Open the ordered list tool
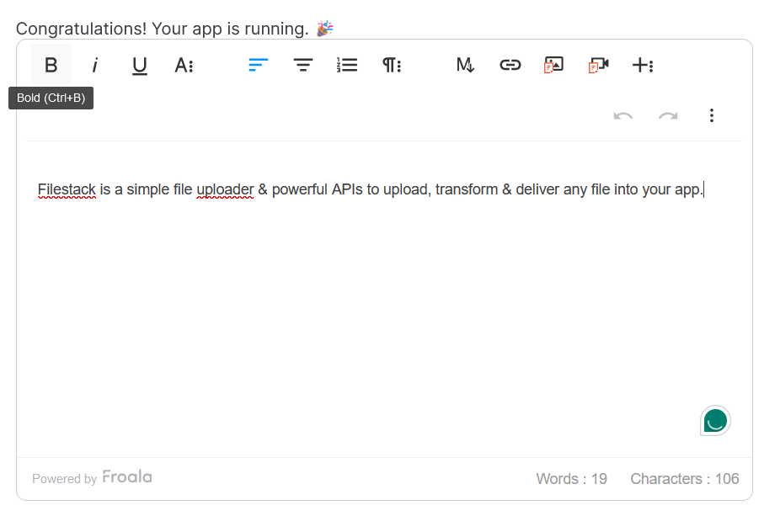Screen dimensions: 764x532 [346, 65]
